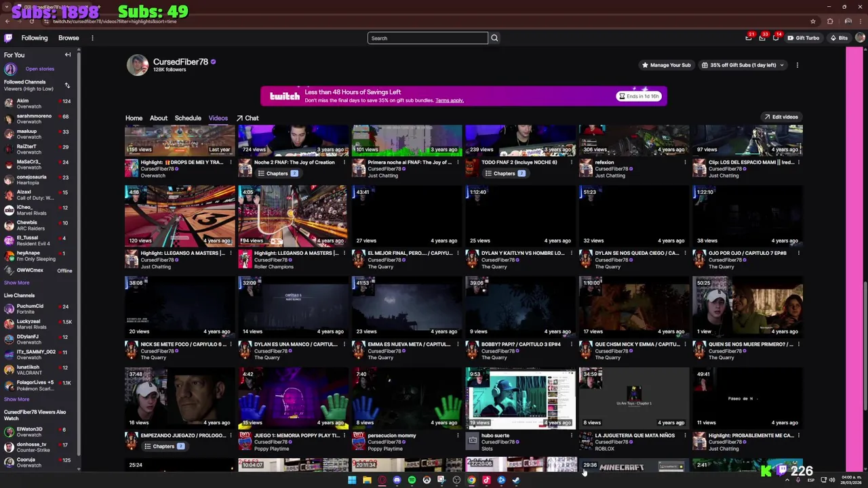Screen dimensions: 868x488
Task: Open PuchumCid live channel
Action: (38, 308)
